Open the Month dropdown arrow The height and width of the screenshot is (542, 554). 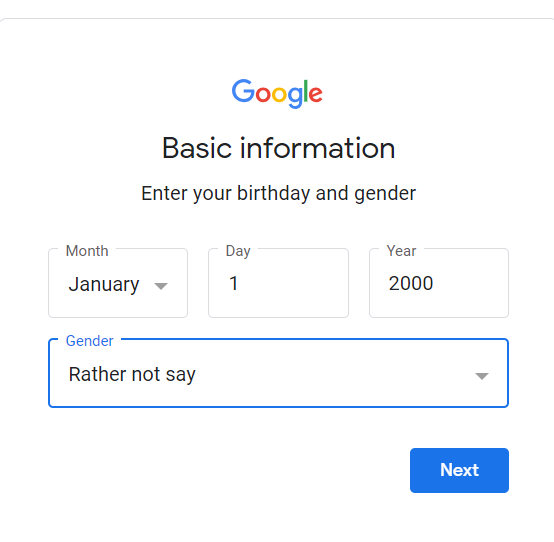click(161, 286)
